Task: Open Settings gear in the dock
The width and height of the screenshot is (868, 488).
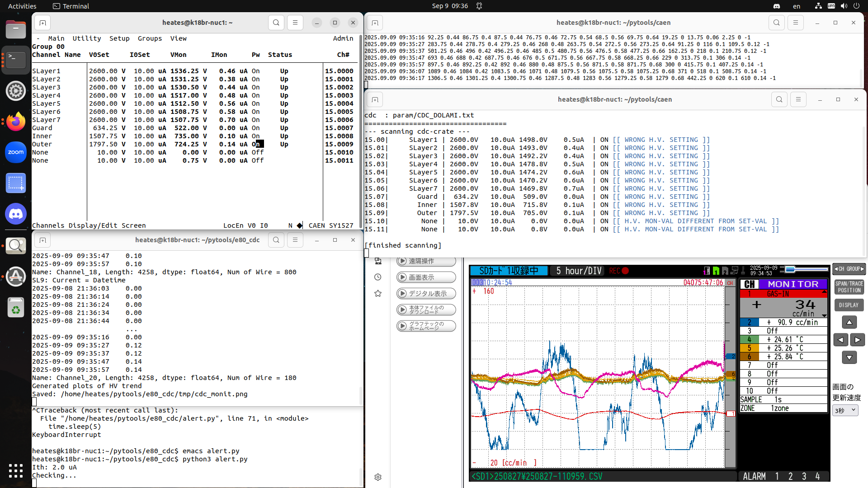Action: pos(16,91)
